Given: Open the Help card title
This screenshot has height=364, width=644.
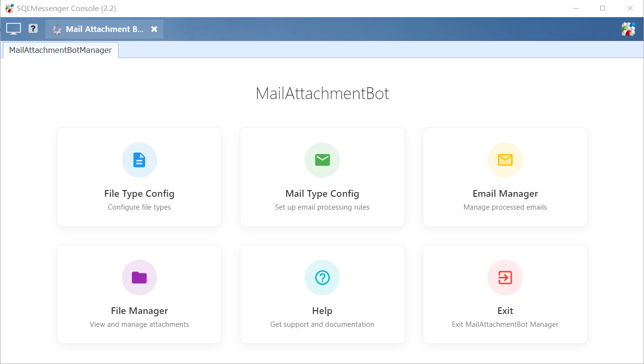Looking at the screenshot, I should [x=322, y=311].
